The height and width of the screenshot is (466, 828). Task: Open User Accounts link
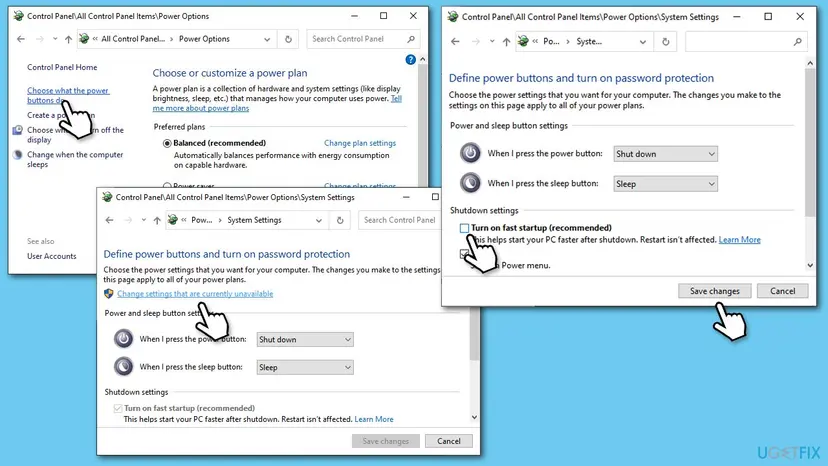pyautogui.click(x=52, y=256)
